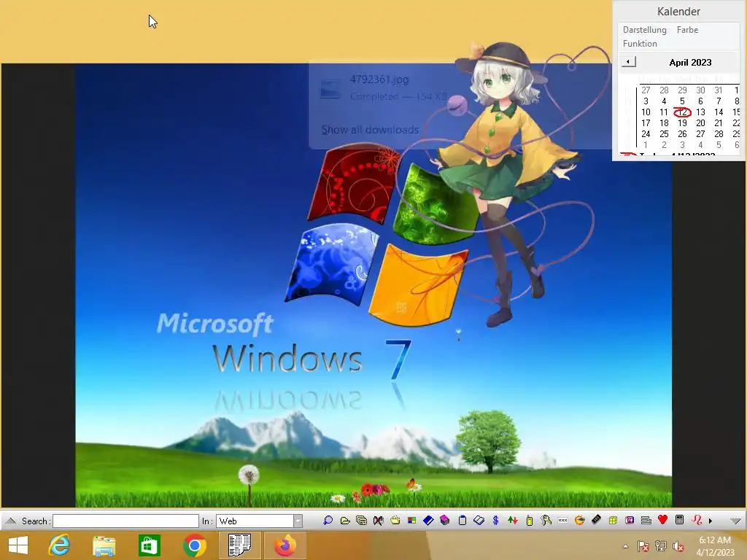Viewport: 747px width, 560px height.
Task: Click the 'Show all downloads' link
Action: tap(370, 130)
